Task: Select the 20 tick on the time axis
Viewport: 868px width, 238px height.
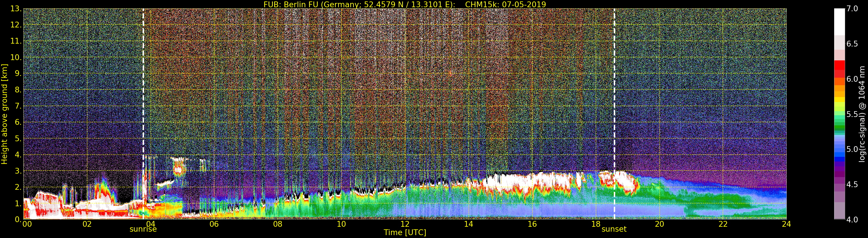Action: tap(659, 224)
